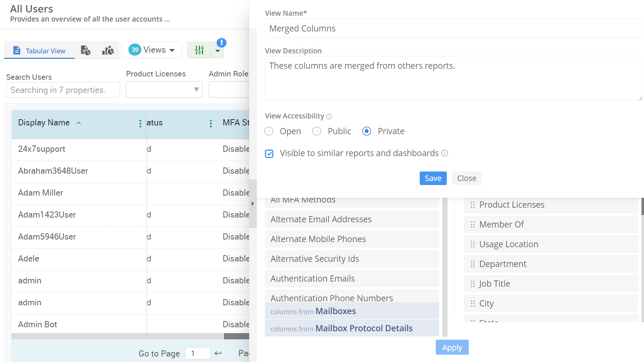Save the Merged Columns view

pos(433,178)
